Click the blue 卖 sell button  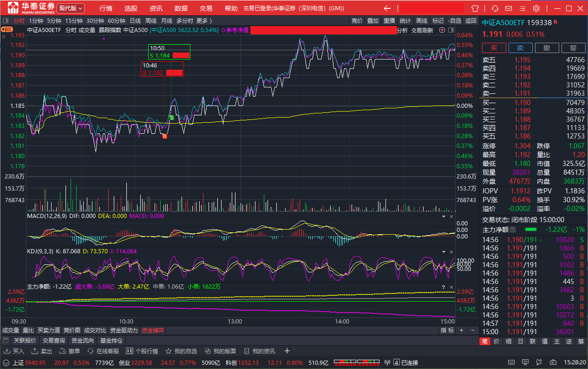pos(520,48)
